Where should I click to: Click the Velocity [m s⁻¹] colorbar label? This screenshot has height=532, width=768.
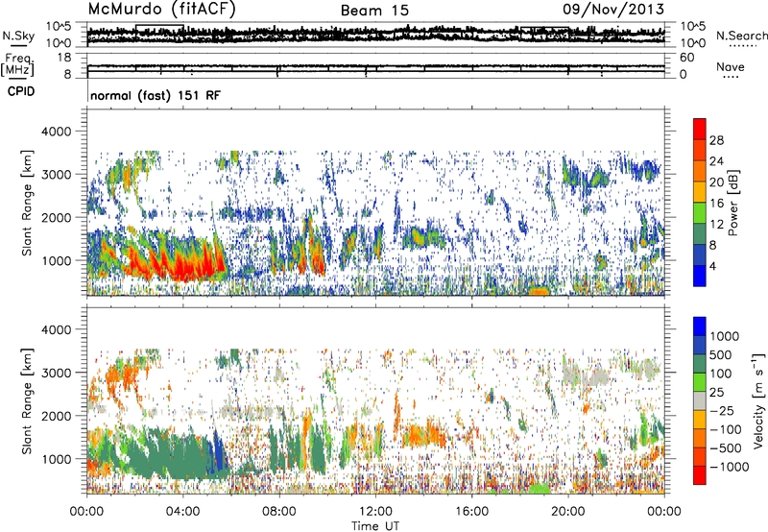point(758,400)
